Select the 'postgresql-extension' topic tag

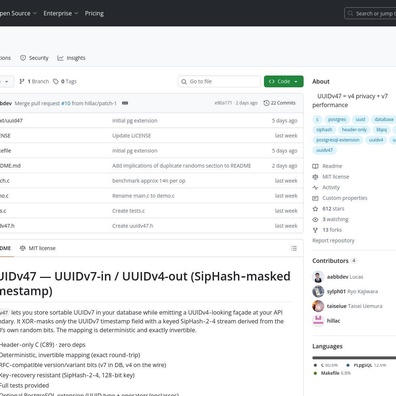pyautogui.click(x=338, y=140)
